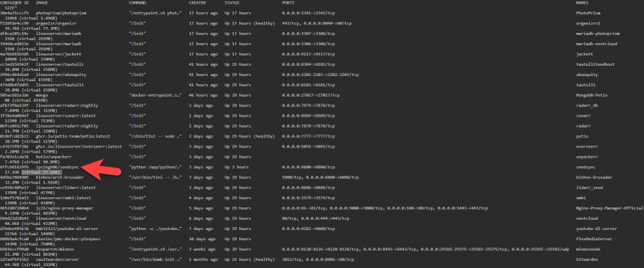644x268 pixels.
Task: Click the '0.0.0.0:2202-2203->2202-2203/tcp' port mapping
Action: pyautogui.click(x=321, y=75)
